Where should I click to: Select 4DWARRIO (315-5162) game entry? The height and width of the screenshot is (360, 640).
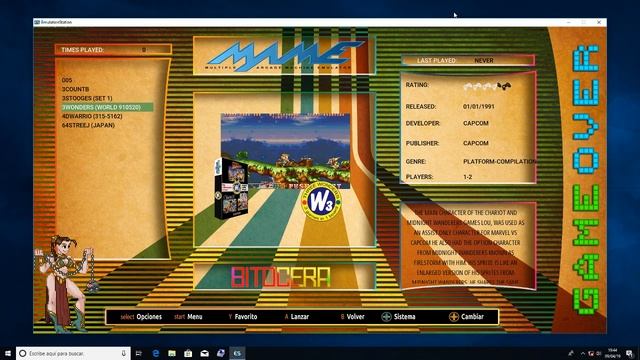[x=92, y=116]
